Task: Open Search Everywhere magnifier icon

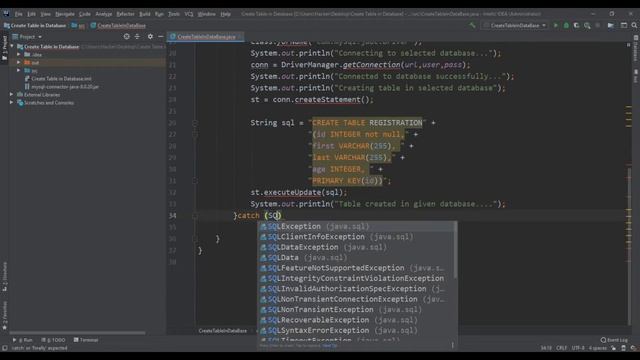Action: tap(634, 25)
